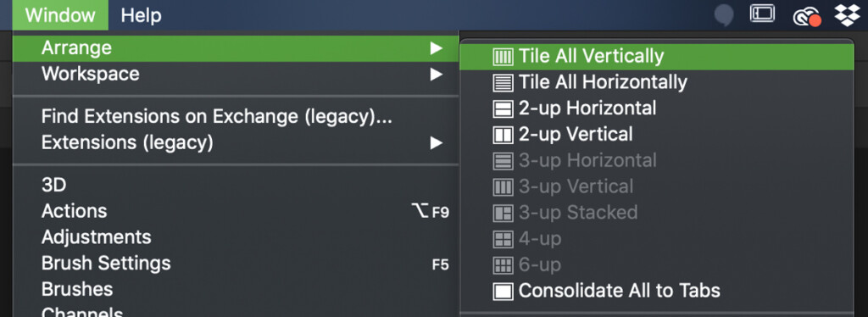
Task: Click the speech bubble status icon
Action: tap(724, 15)
